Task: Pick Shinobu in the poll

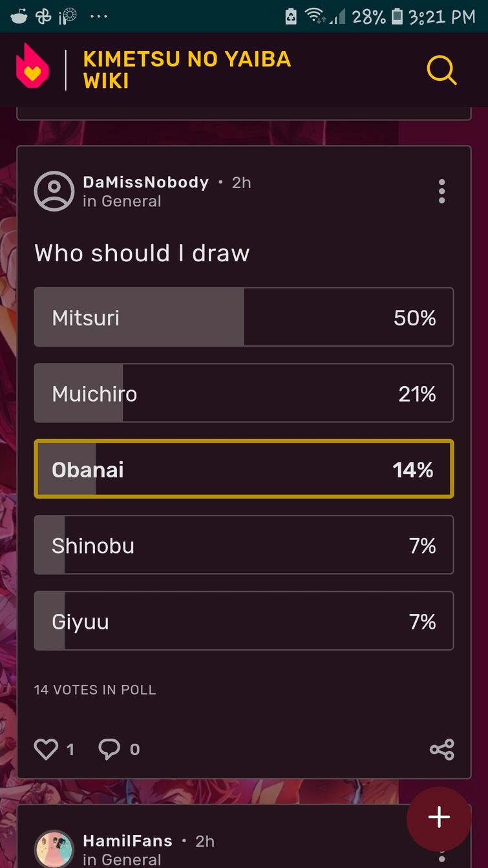Action: point(244,545)
